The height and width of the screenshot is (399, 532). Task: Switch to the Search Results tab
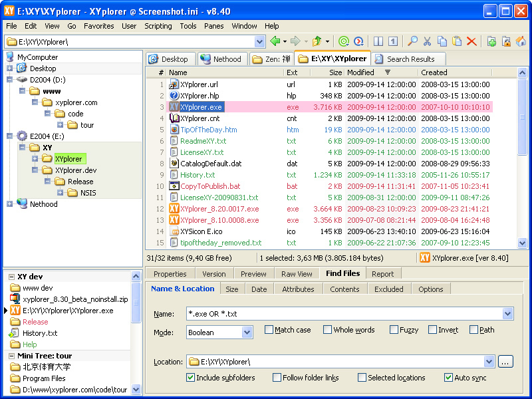coord(408,59)
